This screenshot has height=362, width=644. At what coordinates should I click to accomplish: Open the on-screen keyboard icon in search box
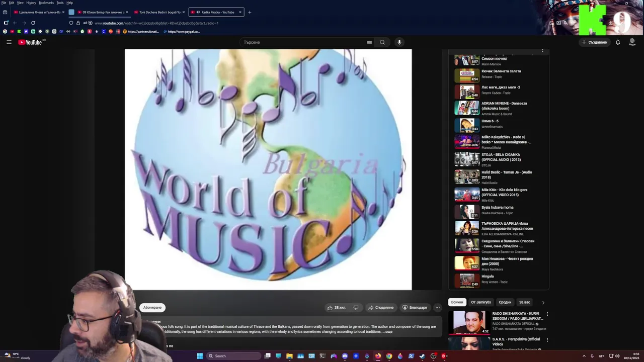(369, 42)
